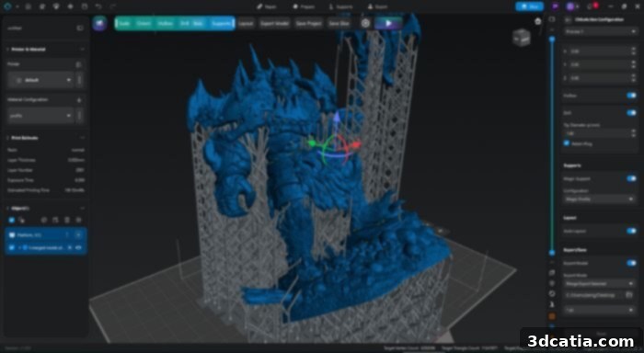The height and width of the screenshot is (353, 644).
Task: Toggle the Magic Support switch
Action: 631,178
